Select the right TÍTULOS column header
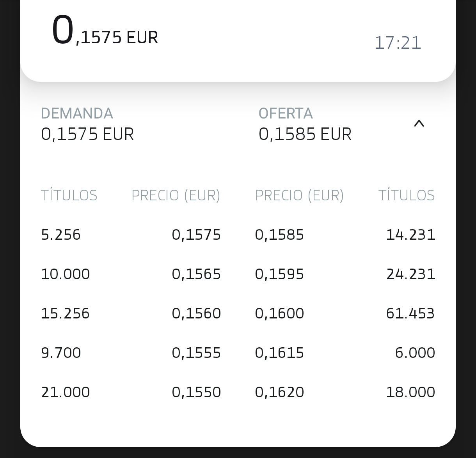The width and height of the screenshot is (476, 458). pyautogui.click(x=407, y=195)
